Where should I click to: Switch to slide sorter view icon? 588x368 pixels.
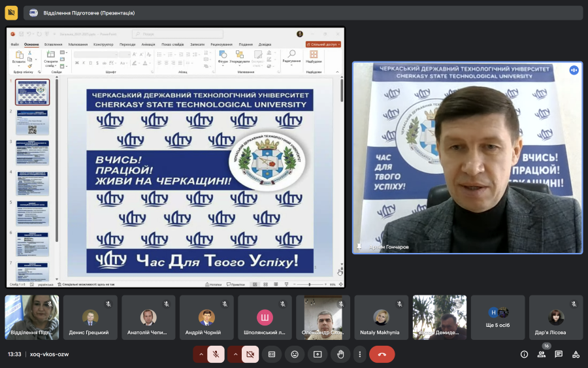coord(265,284)
